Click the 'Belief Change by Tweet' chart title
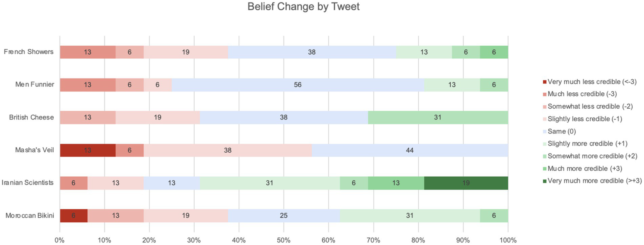This screenshot has width=644, height=245. [303, 7]
